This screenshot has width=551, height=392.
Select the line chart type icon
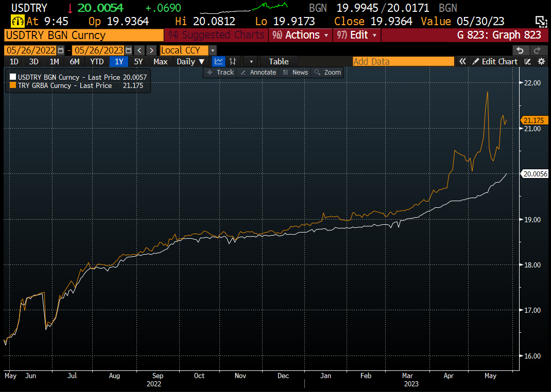(218, 61)
